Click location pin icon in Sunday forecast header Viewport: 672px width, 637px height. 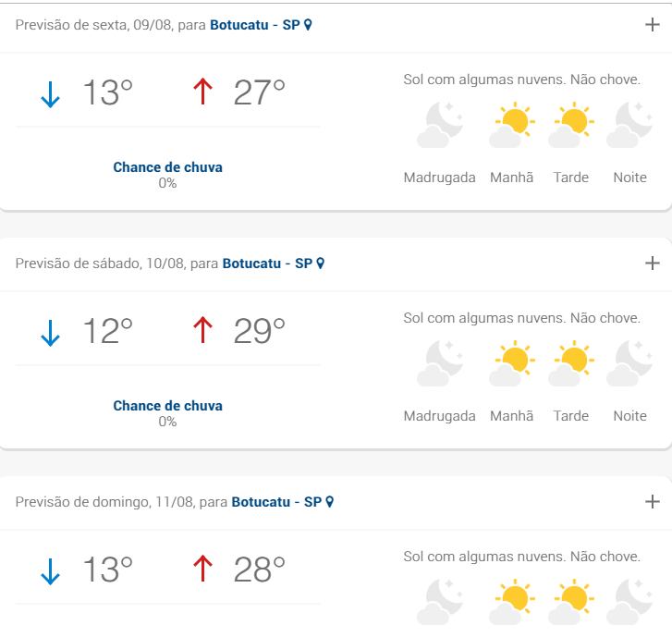[330, 501]
